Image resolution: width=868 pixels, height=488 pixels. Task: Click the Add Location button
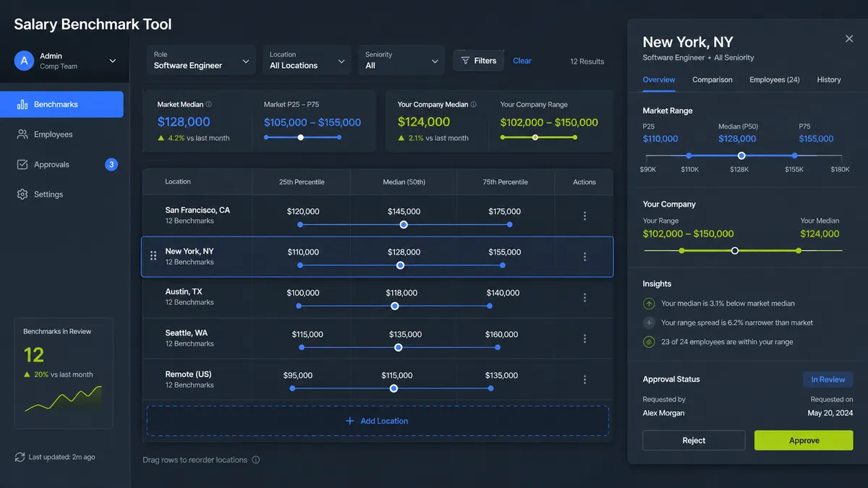[378, 421]
